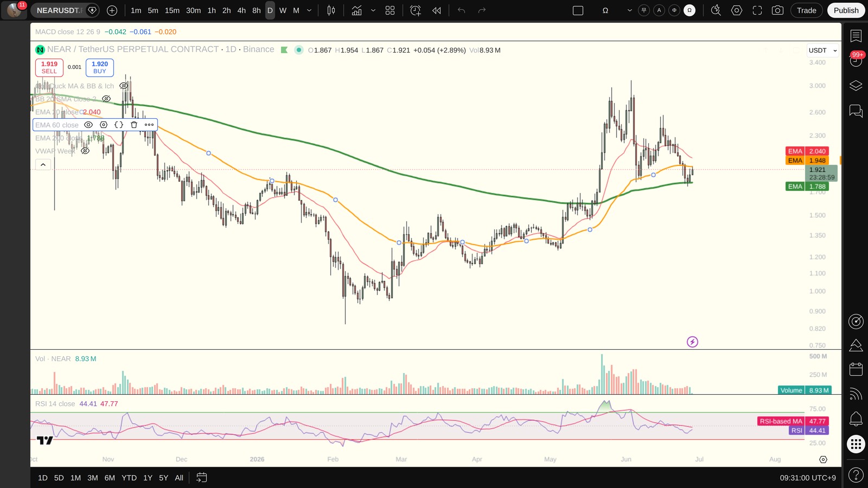The image size is (868, 488).
Task: Delete EMA 60 indicator with trash icon
Action: tap(134, 125)
